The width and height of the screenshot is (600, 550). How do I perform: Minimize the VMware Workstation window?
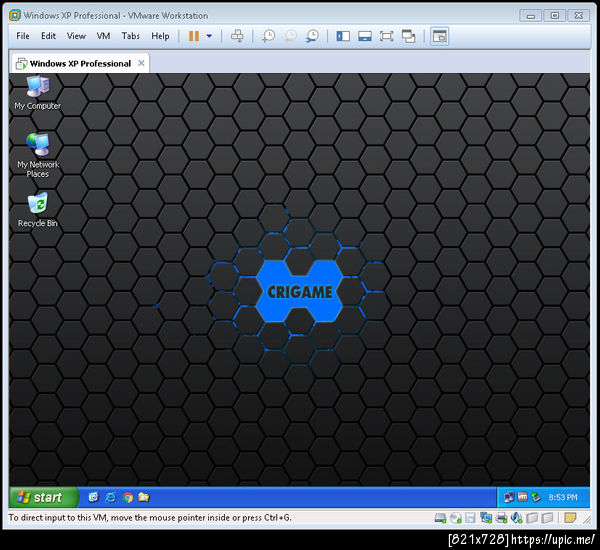[530, 16]
